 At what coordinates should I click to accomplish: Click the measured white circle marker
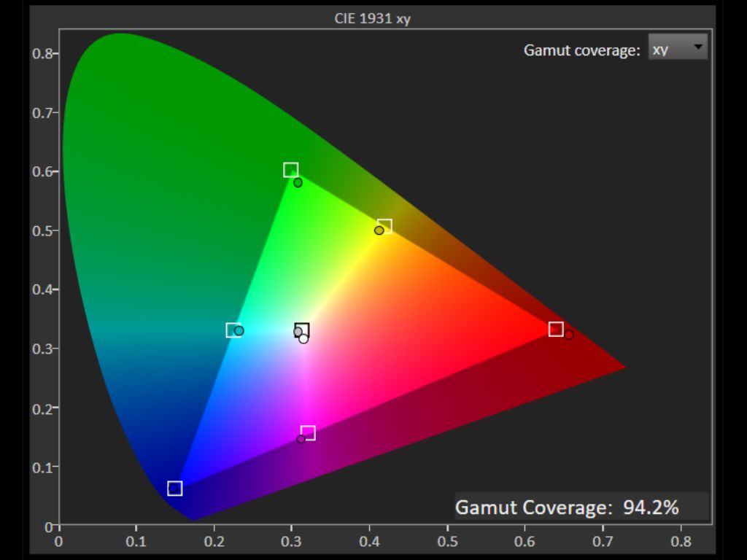[303, 338]
